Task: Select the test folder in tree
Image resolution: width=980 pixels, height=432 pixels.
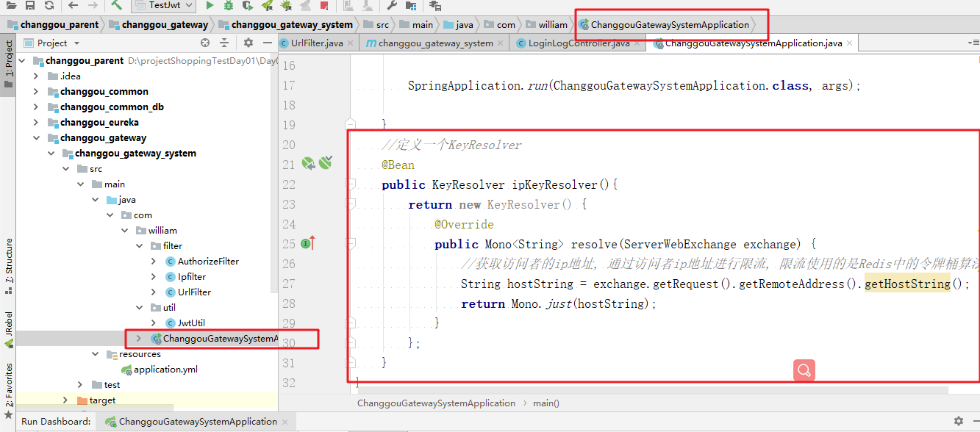Action: pyautogui.click(x=112, y=384)
